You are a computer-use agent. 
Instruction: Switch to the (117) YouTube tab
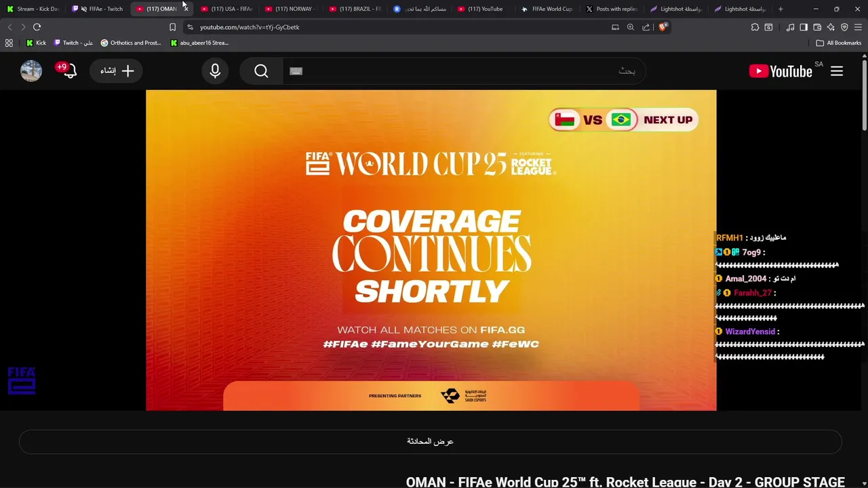485,9
